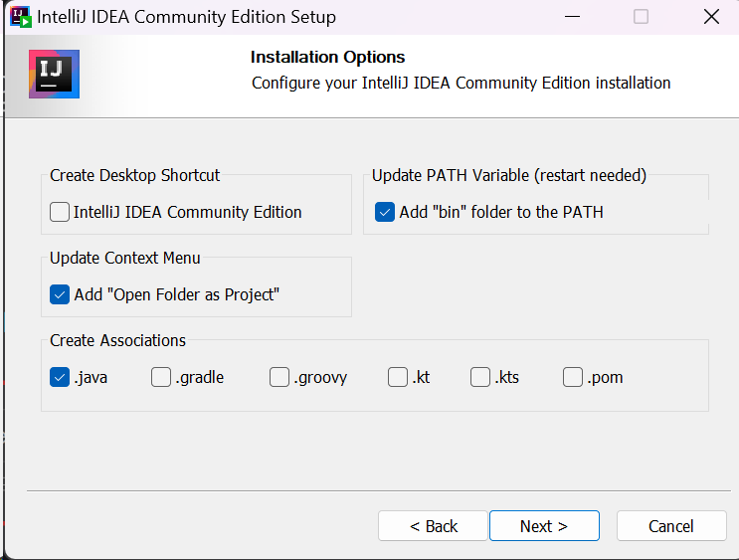Click the "Installation Options" heading

(327, 57)
